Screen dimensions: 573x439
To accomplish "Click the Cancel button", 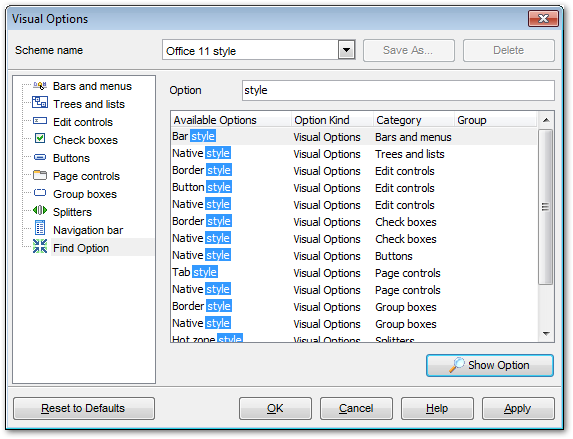I will (356, 408).
